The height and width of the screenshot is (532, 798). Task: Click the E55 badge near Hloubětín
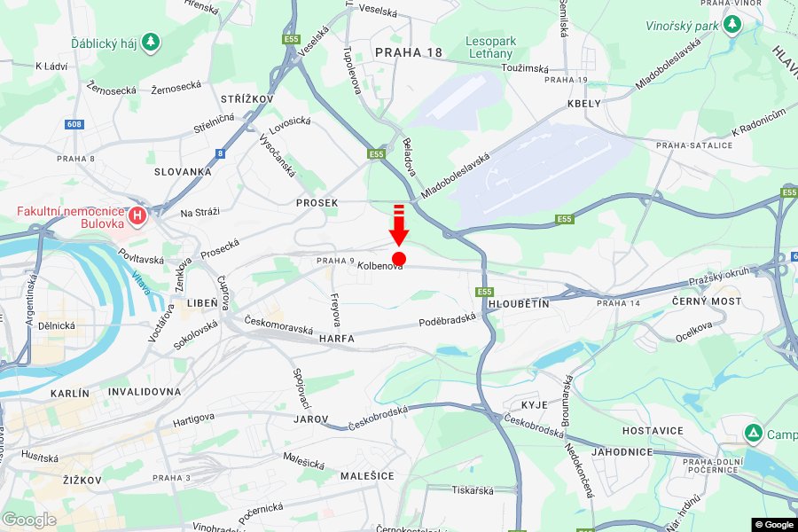pos(484,292)
